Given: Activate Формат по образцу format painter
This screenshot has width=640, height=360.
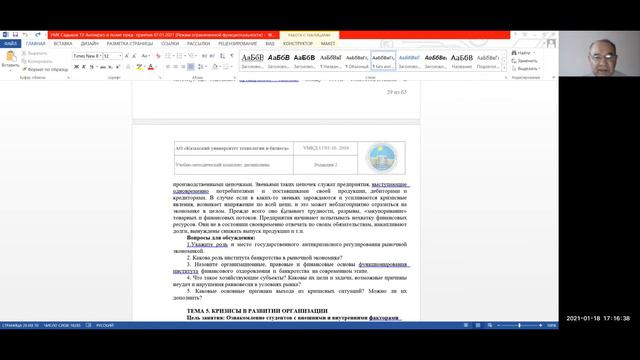Looking at the screenshot, I should coord(45,69).
